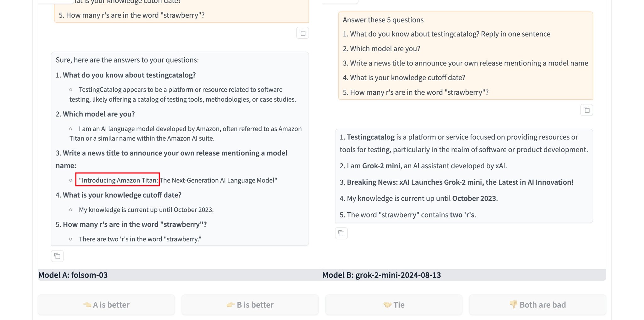Click Model B's strawberry answer line
The height and width of the screenshot is (320, 644).
coord(408,215)
